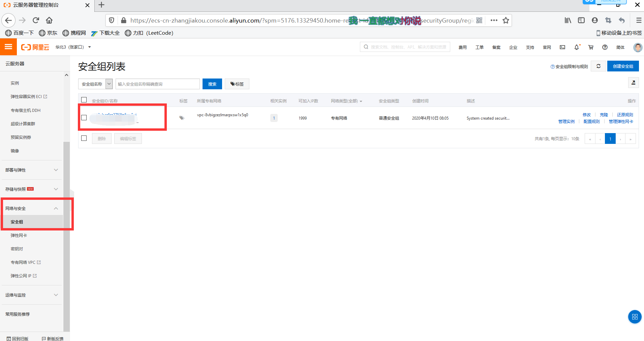Click the top console search box
Image resolution: width=644 pixels, height=341 pixels.
[405, 47]
